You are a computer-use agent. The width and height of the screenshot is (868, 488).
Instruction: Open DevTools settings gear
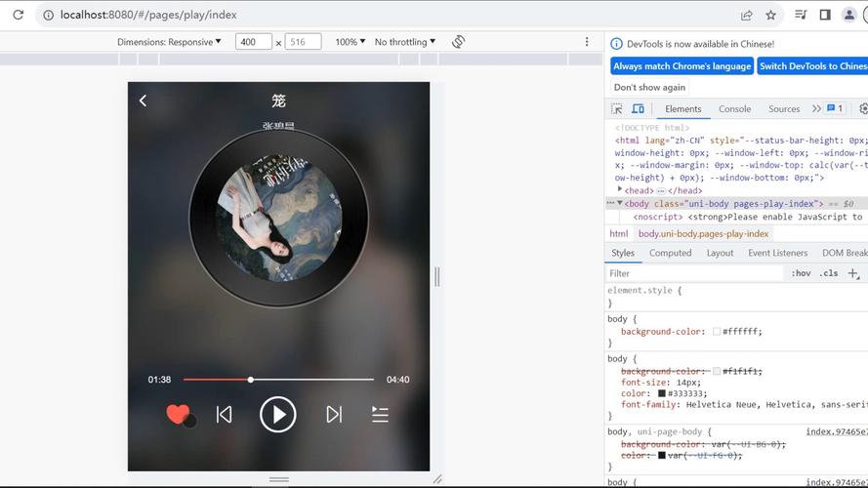pos(863,109)
